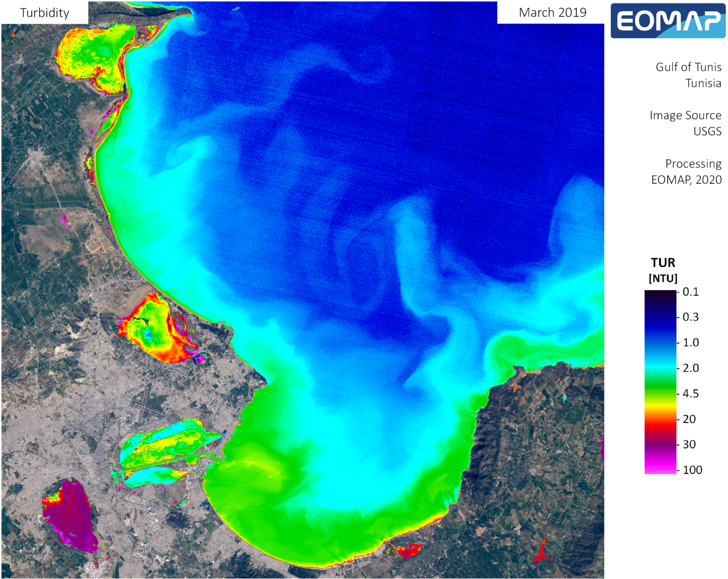
Task: Click the 'Turbidity' label
Action: pyautogui.click(x=44, y=13)
